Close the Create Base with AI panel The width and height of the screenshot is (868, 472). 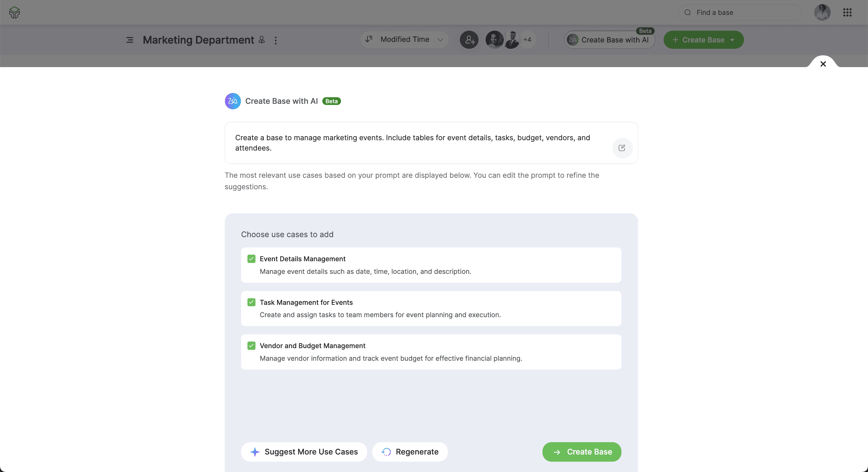click(823, 64)
